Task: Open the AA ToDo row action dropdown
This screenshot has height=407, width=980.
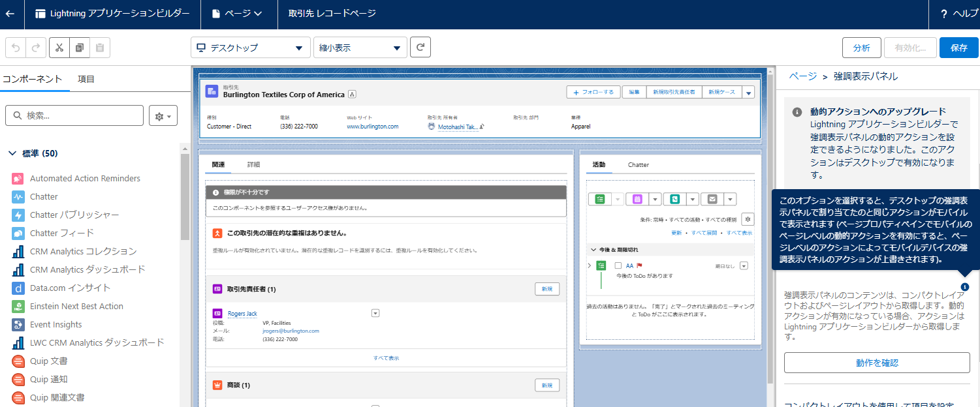Action: (x=743, y=265)
